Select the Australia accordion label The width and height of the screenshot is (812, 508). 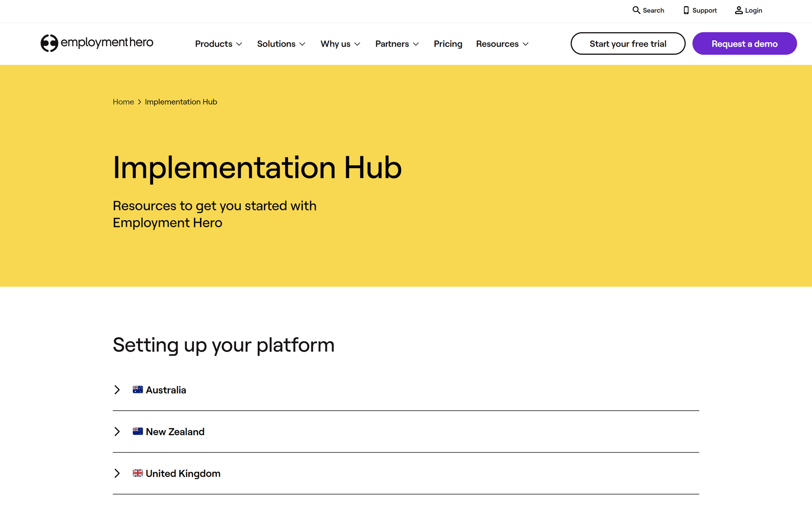click(166, 390)
